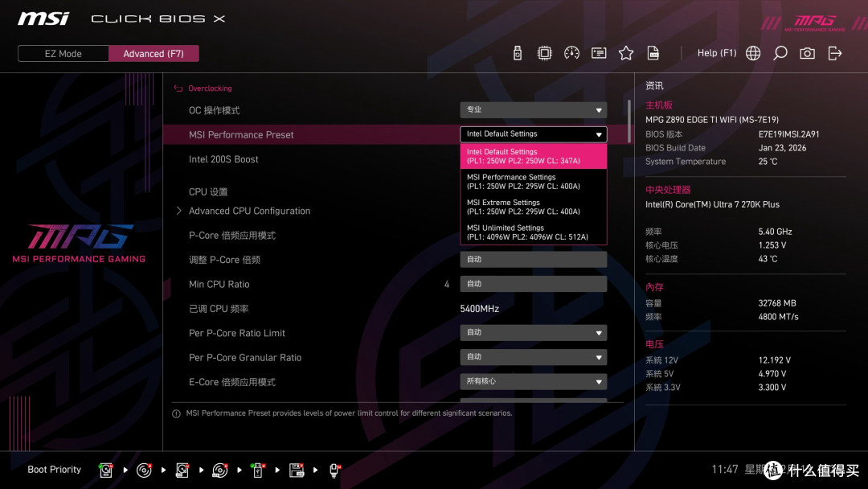Click the info icon beside the preset description
Image resolution: width=868 pixels, height=489 pixels.
coord(176,413)
